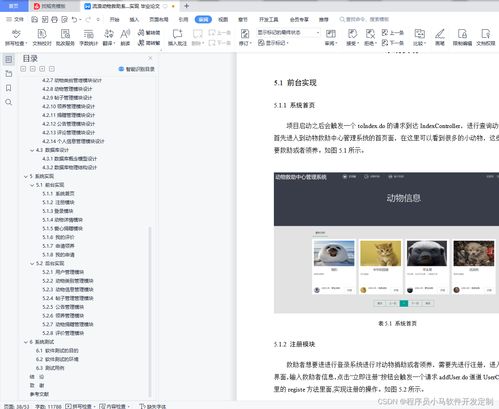Image resolution: width=499 pixels, height=409 pixels.
Task: Click the command search input field
Action: point(364,19)
